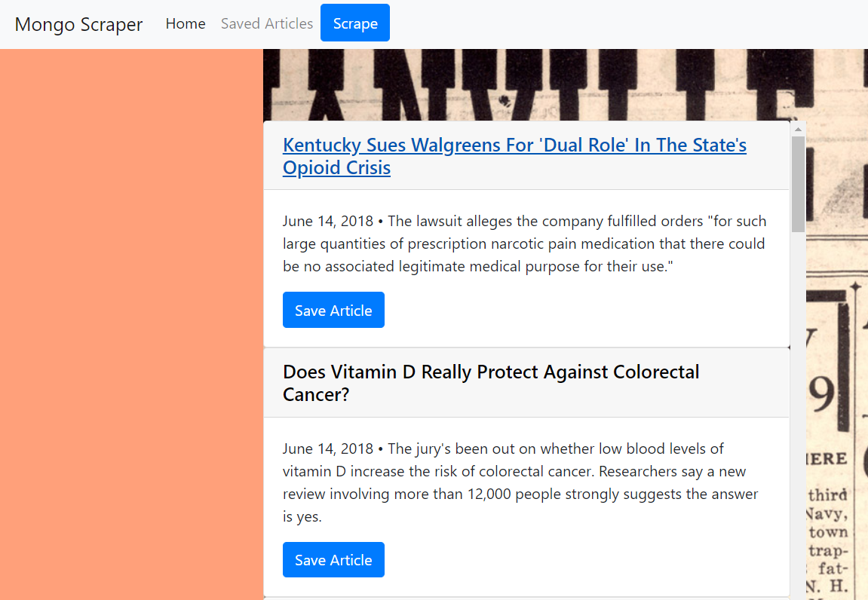Click the Mongo Scraper brand title
This screenshot has width=868, height=600.
(x=78, y=24)
